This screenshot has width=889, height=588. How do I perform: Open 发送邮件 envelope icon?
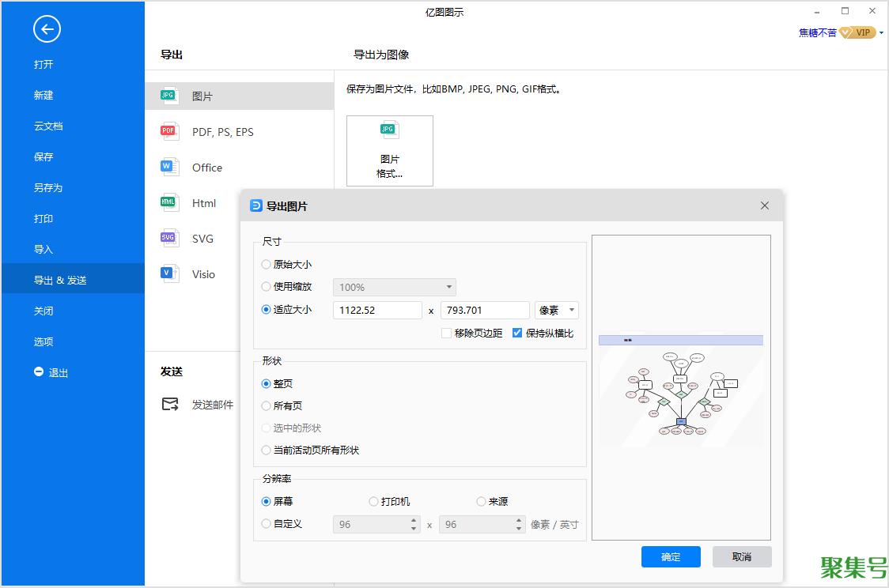coord(169,404)
